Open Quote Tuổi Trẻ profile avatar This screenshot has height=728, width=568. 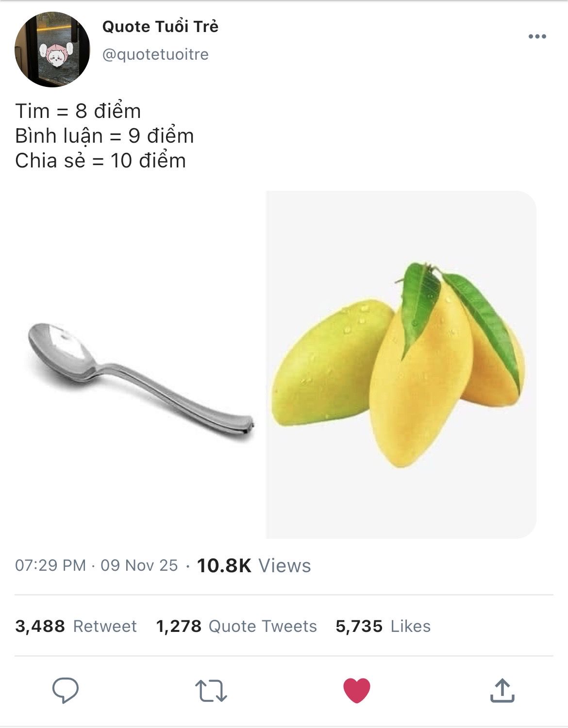coord(52,50)
